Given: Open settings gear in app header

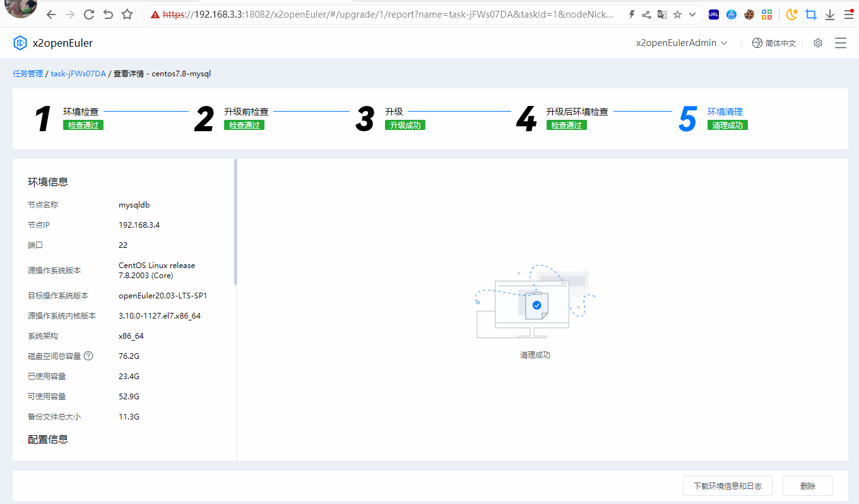Looking at the screenshot, I should pyautogui.click(x=818, y=43).
